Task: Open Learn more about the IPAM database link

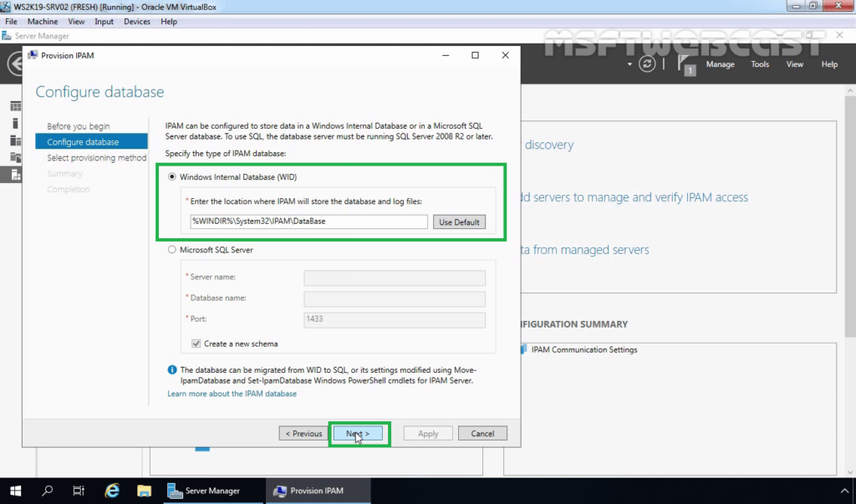Action: 232,393
